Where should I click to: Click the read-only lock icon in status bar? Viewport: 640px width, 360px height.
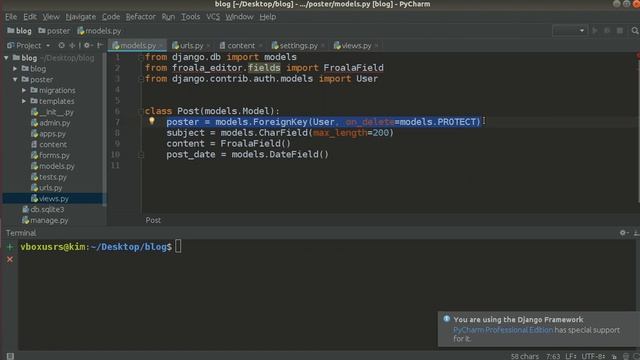click(614, 356)
